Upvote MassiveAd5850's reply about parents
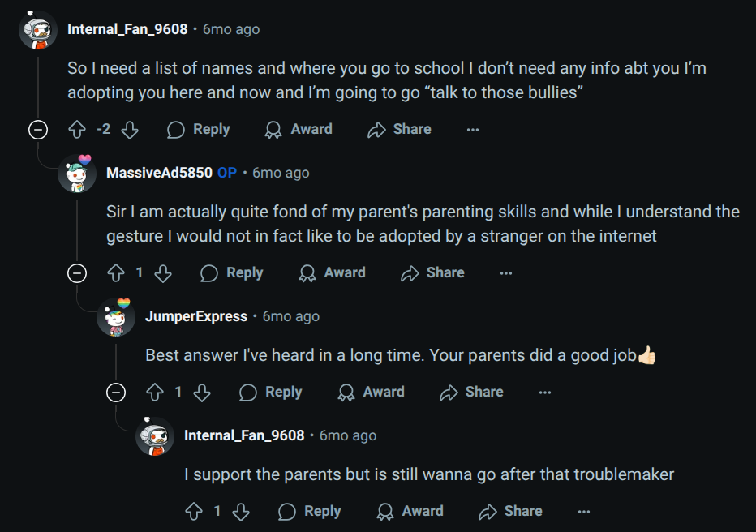Viewport: 756px width, 532px height. click(116, 273)
